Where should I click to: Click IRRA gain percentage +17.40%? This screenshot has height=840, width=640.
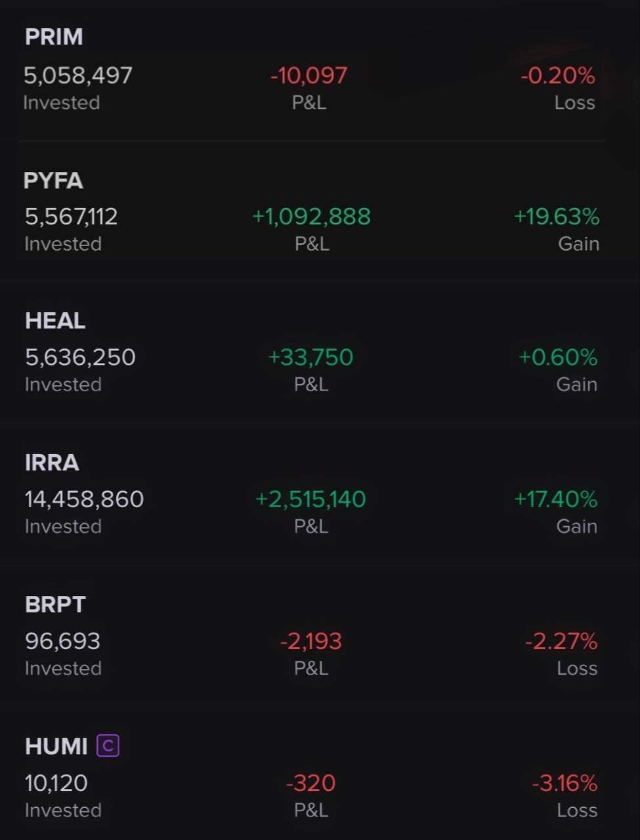tap(556, 499)
